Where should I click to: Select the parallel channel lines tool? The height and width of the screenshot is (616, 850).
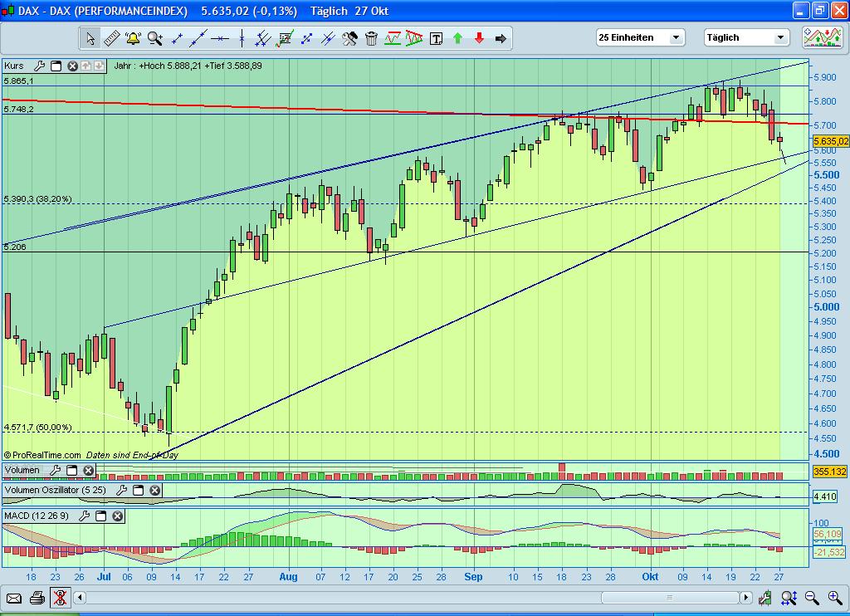click(x=263, y=38)
